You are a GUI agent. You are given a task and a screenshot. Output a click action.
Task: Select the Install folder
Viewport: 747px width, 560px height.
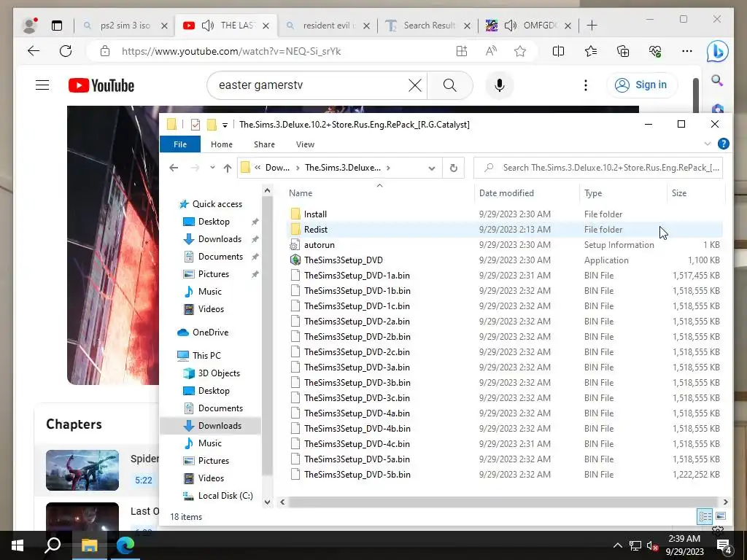point(505,214)
